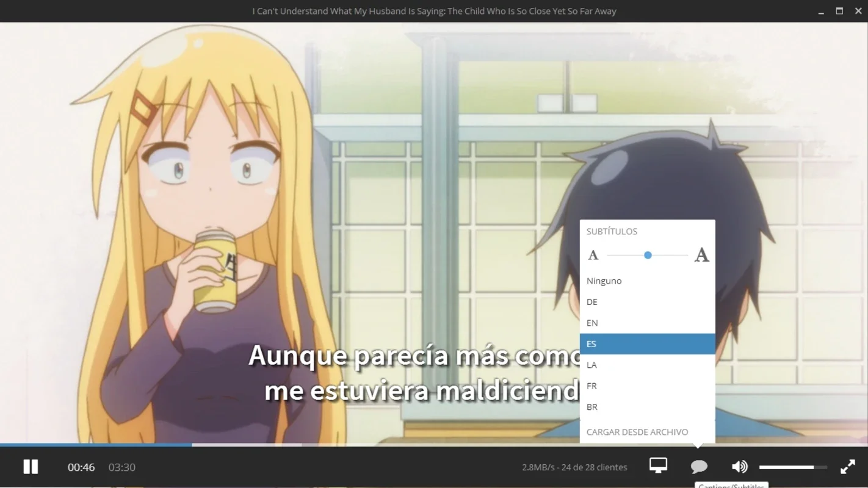Click Cargar desde archivo
The height and width of the screenshot is (488, 868).
[x=637, y=432]
